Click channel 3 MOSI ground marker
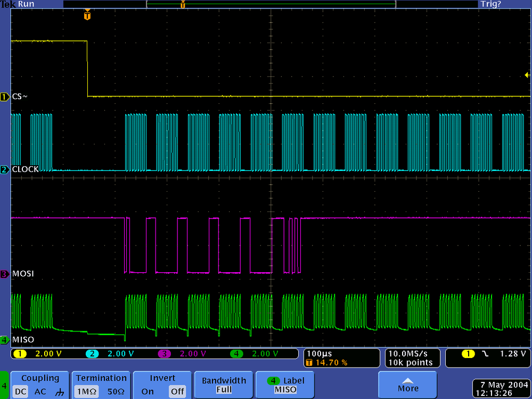Screen dimensions: 532x399 [5, 274]
